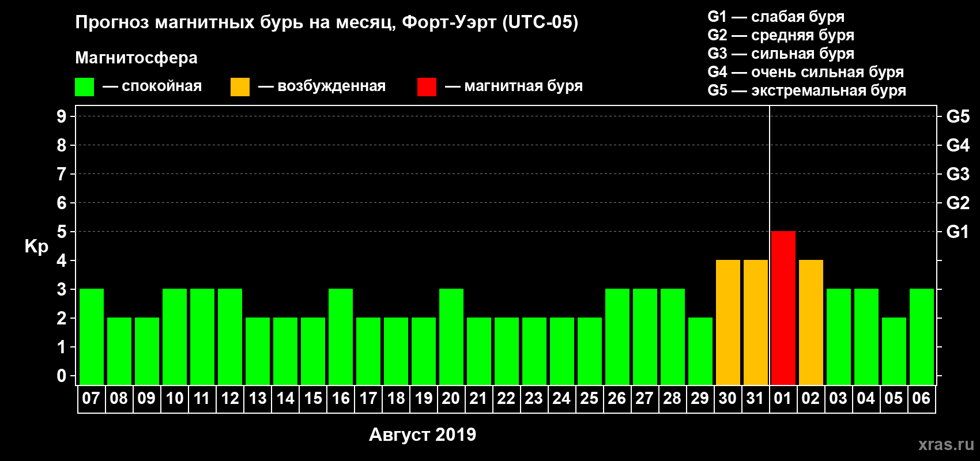The height and width of the screenshot is (461, 980).
Task: Click the '— магнитная буря' legend text
Action: (514, 86)
